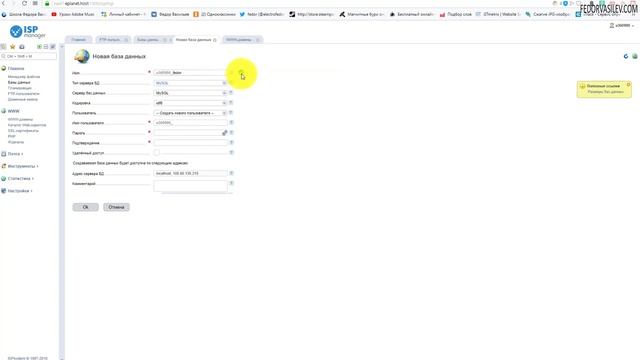Screen dimensions: 640x360
Task: Open Планировщик in sidebar
Action: (20, 88)
